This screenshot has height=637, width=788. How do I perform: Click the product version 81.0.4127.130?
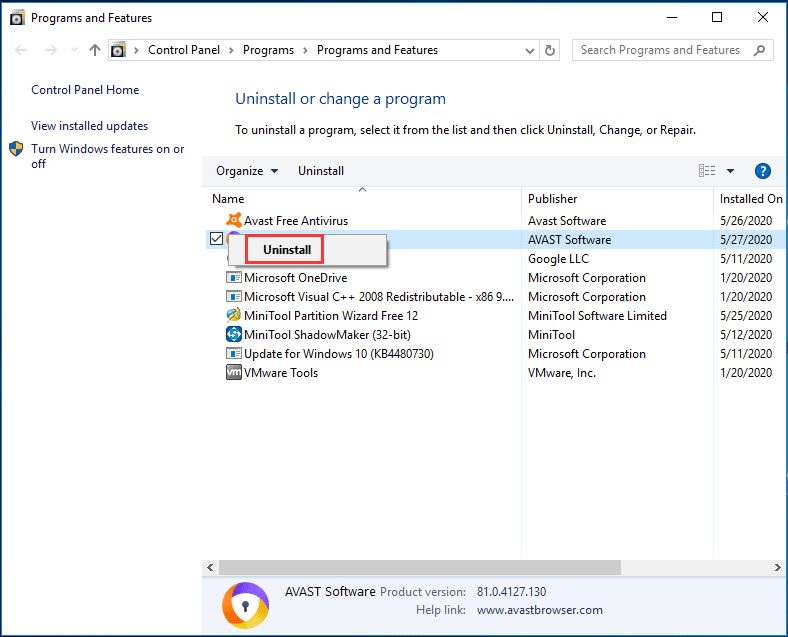pos(512,592)
